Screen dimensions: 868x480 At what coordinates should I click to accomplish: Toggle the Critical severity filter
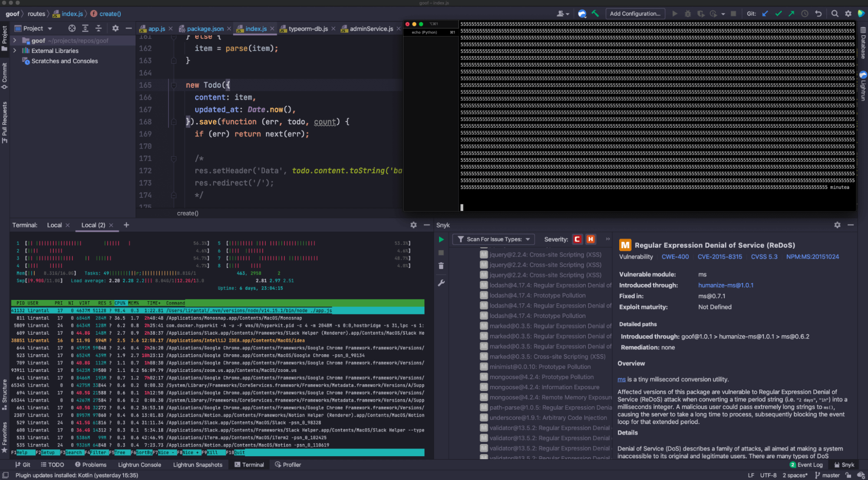(578, 239)
